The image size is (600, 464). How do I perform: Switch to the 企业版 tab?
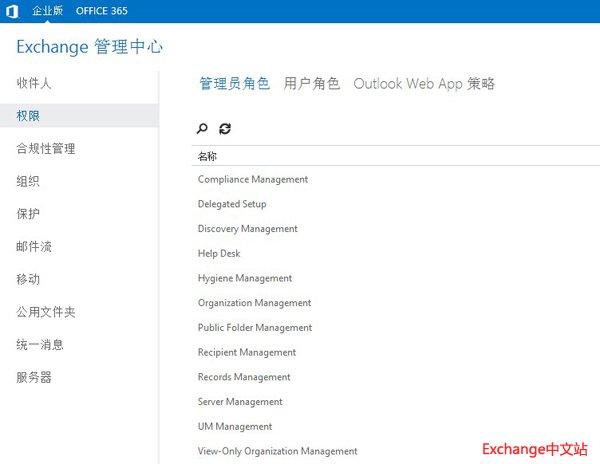[48, 11]
